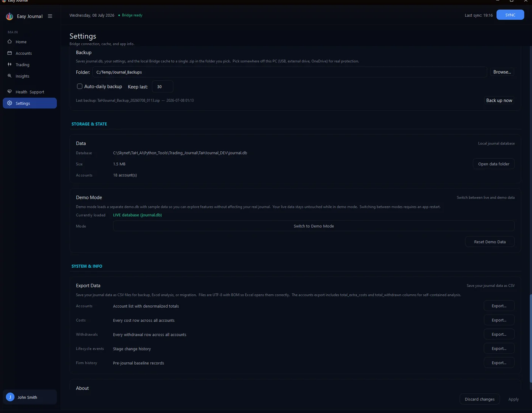532x413 pixels.
Task: Click the Accounts icon in sidebar
Action: click(9, 53)
